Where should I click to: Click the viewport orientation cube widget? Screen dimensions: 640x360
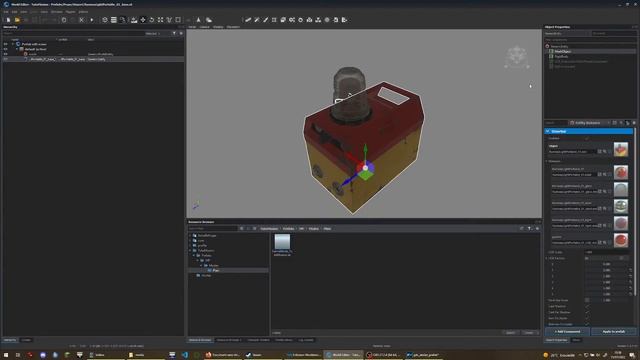pos(517,57)
